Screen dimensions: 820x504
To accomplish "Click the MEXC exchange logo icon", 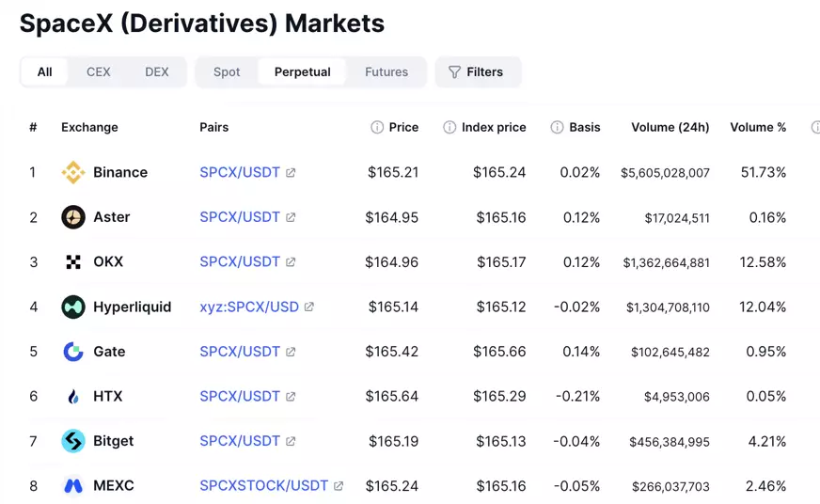I will [73, 486].
